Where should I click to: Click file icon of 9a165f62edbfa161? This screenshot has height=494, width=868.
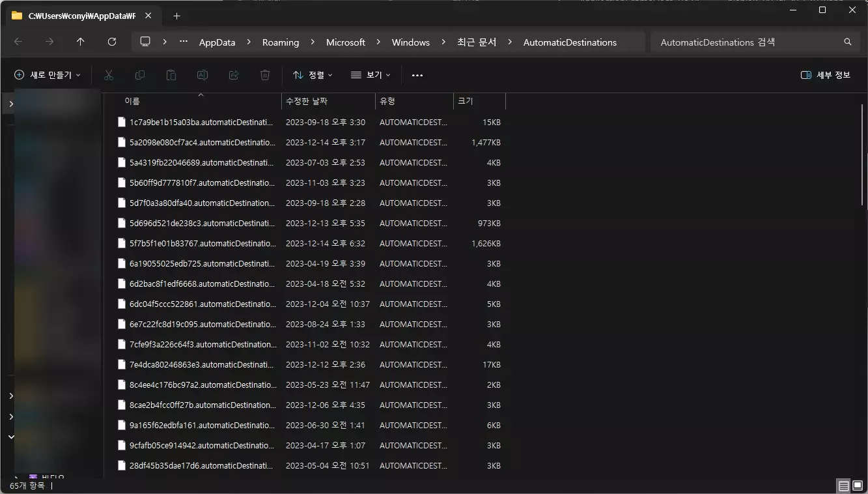[121, 425]
